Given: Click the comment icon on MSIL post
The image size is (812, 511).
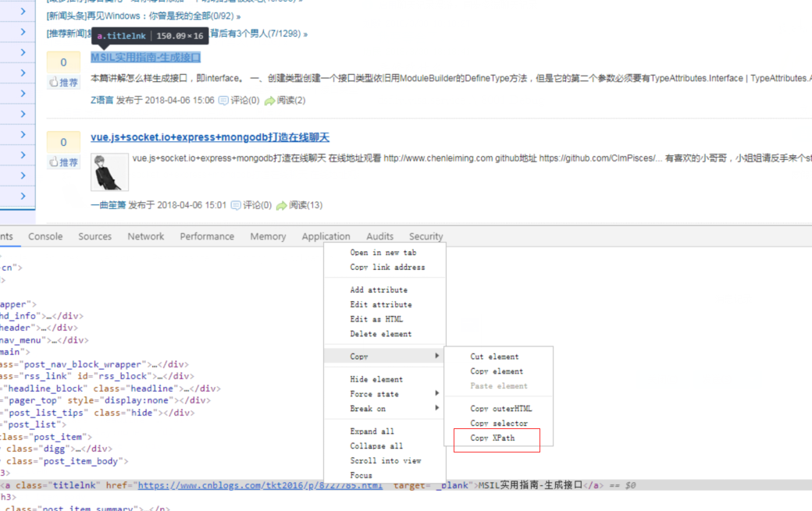Looking at the screenshot, I should click(223, 101).
